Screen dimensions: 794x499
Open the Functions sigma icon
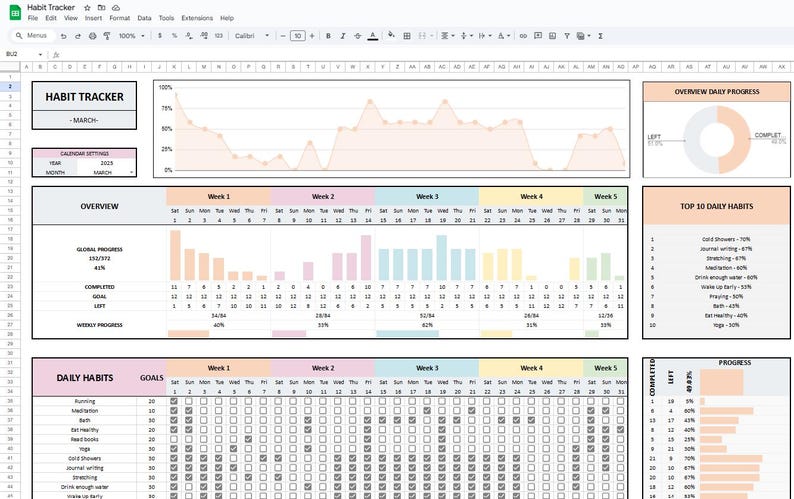(x=601, y=36)
